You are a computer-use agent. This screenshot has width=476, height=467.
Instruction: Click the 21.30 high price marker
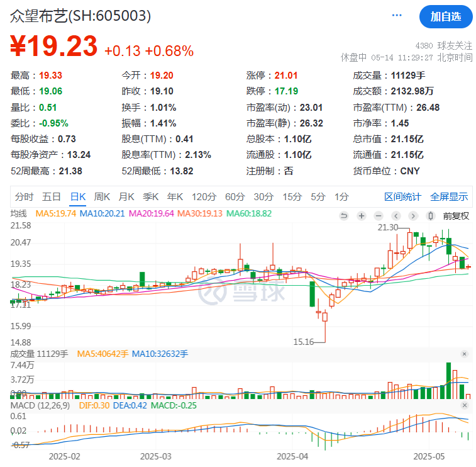[x=387, y=227]
